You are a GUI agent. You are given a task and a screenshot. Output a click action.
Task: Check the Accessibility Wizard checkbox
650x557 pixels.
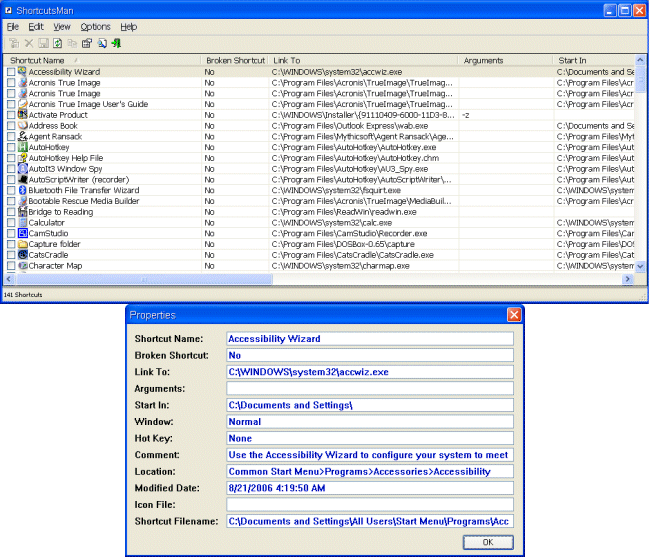click(11, 72)
